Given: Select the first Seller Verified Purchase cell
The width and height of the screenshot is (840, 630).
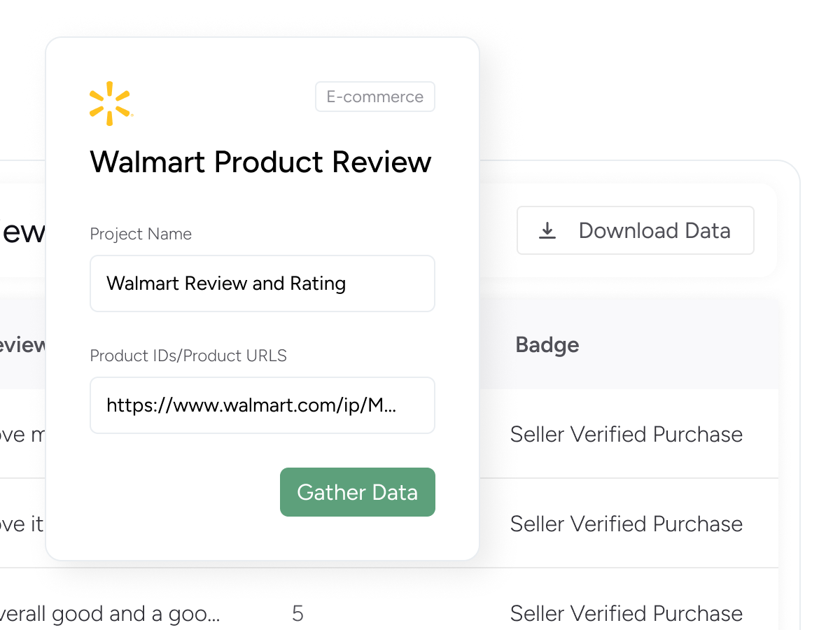Looking at the screenshot, I should click(x=626, y=434).
